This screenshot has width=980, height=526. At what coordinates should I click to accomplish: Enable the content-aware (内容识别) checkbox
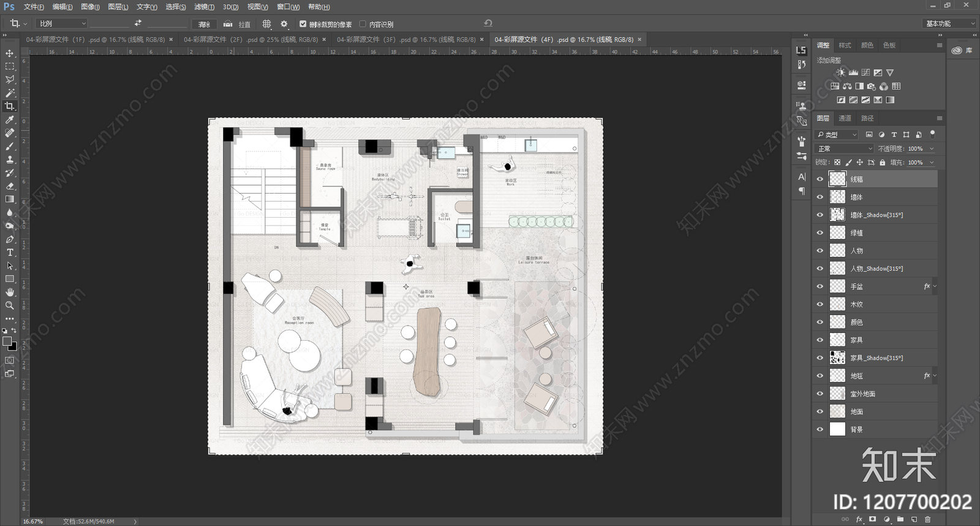(x=363, y=24)
